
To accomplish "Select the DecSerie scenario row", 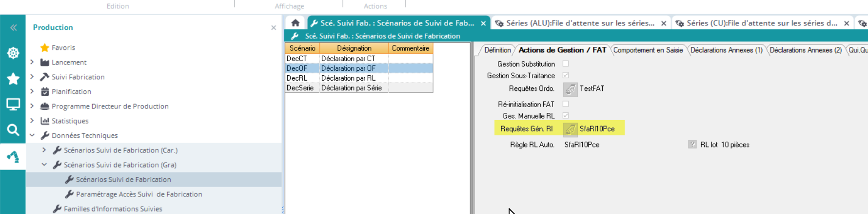I will [x=300, y=88].
